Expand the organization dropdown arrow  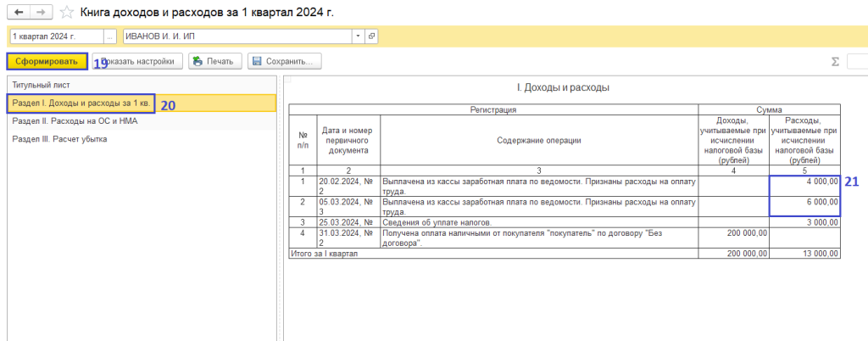359,36
